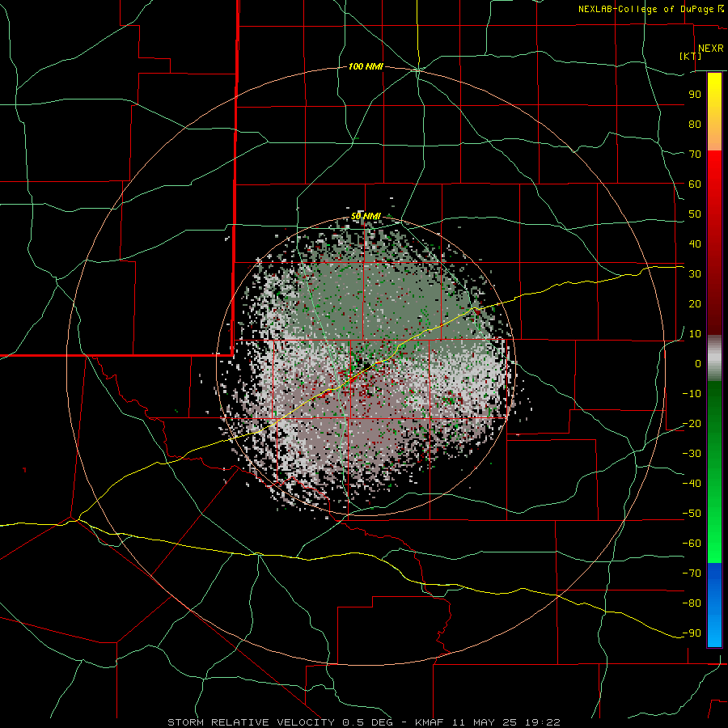Image resolution: width=728 pixels, height=728 pixels.
Task: Click the "100 NMI" range ring label
Action: tap(366, 67)
